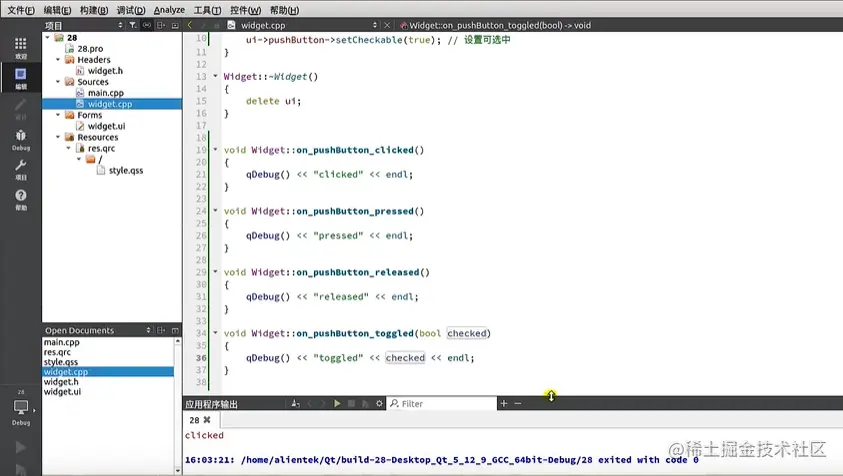
Task: Go back with editor navigation arrow
Action: click(x=189, y=25)
